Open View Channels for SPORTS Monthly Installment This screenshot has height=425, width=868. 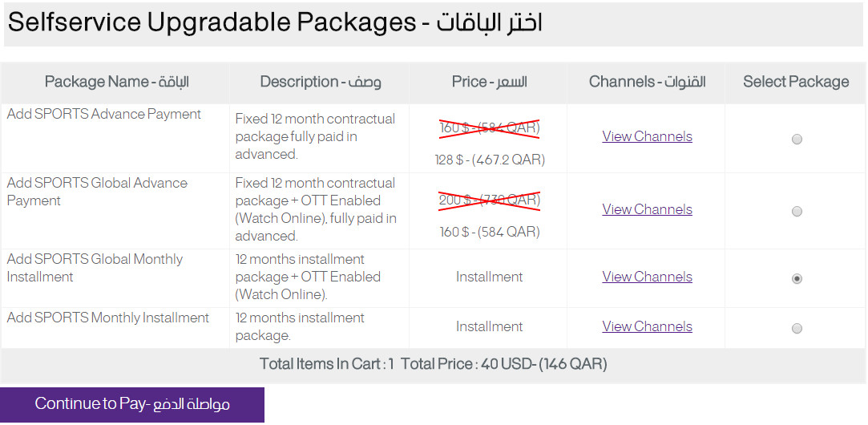point(647,326)
